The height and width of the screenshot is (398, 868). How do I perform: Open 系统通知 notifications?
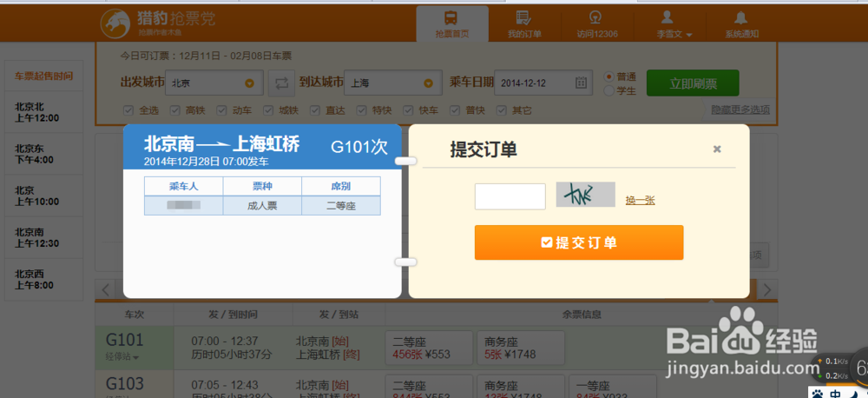pos(742,24)
